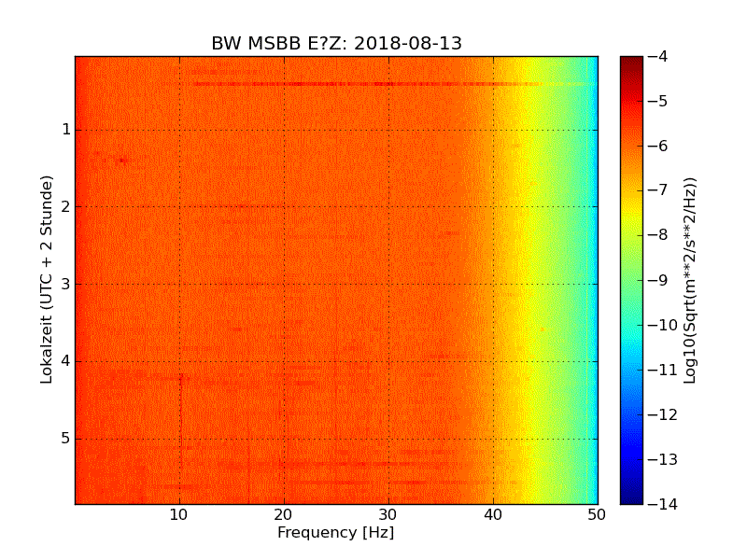Screen dimensions: 747x560
Task: Click the y-axis tick label 3
Action: pos(66,284)
